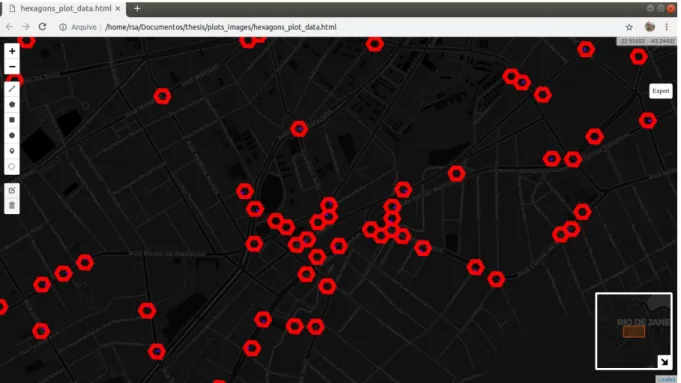This screenshot has width=681, height=383.
Task: Click the Rio de Janeiro minimap
Action: pos(634,331)
